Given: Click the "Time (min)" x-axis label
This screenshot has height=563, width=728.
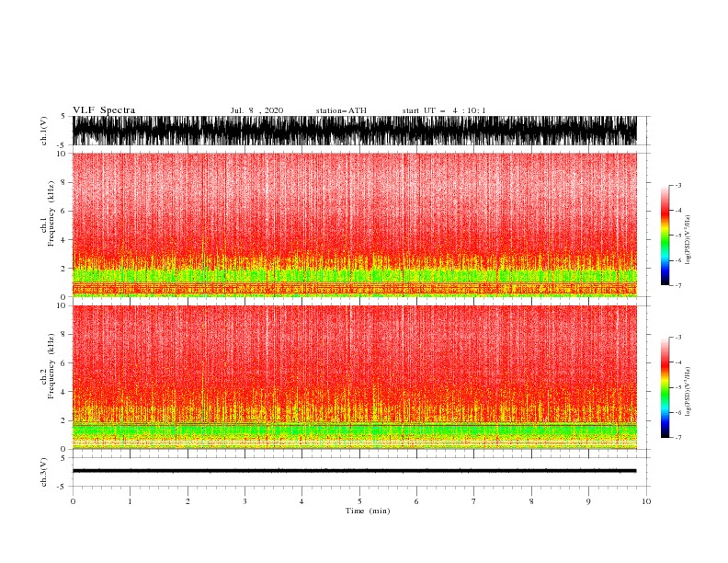Looking at the screenshot, I should pos(368,511).
